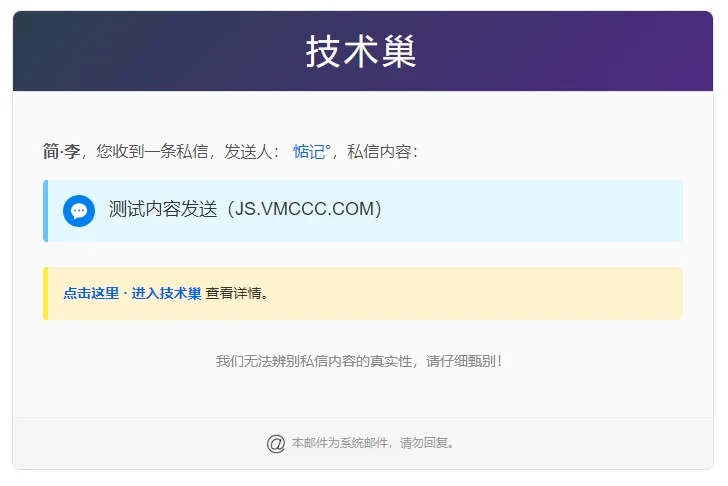Image resolution: width=728 pixels, height=486 pixels.
Task: Click the 点击这里 link
Action: [x=91, y=294]
